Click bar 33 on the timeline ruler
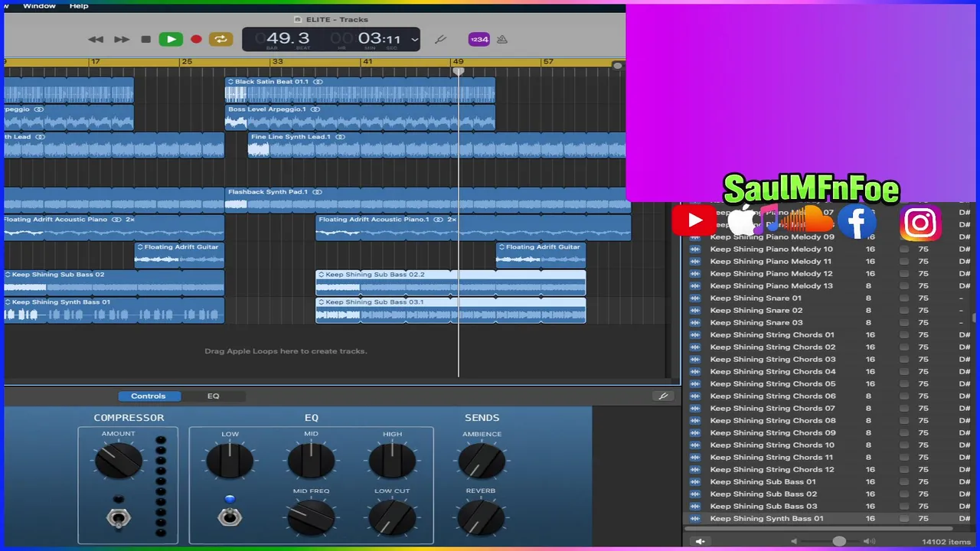Screen dimensions: 980x551 pos(277,61)
